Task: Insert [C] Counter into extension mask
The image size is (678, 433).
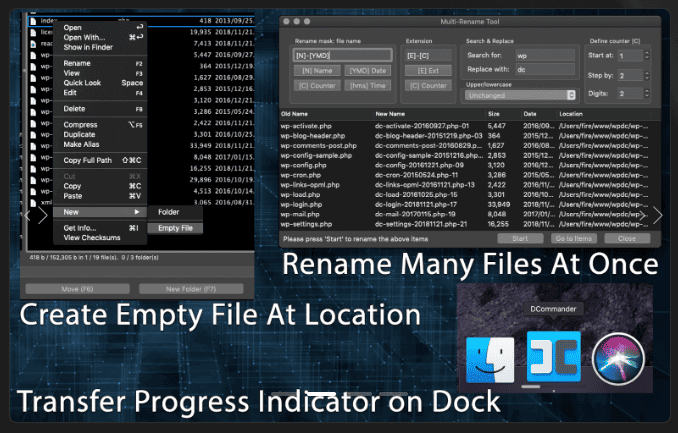Action: coord(428,86)
